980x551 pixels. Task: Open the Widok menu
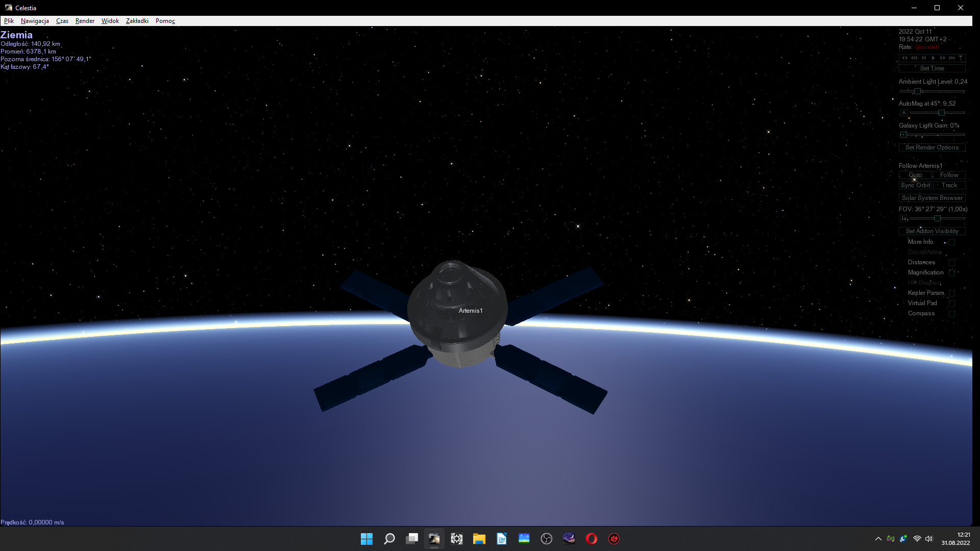click(x=110, y=21)
